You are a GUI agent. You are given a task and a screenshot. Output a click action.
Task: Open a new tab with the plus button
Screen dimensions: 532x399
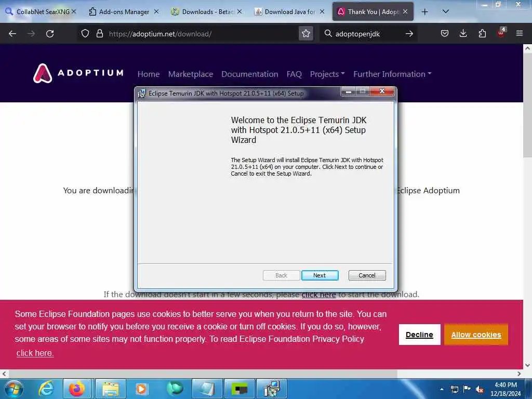point(424,12)
